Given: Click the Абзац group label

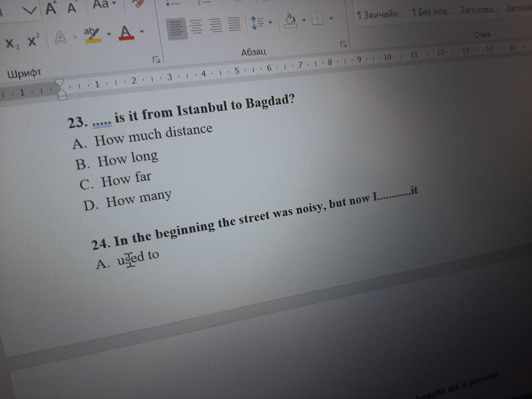Looking at the screenshot, I should [x=254, y=52].
